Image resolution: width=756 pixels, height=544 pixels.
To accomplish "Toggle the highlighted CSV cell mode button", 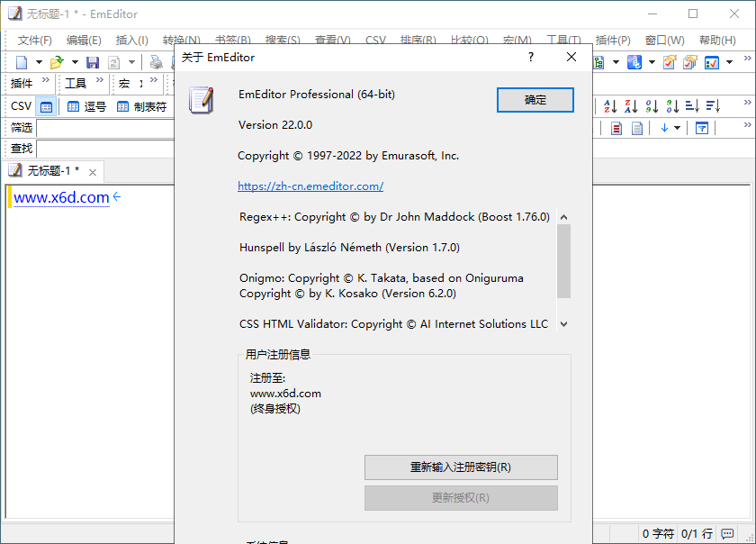I will 46,106.
